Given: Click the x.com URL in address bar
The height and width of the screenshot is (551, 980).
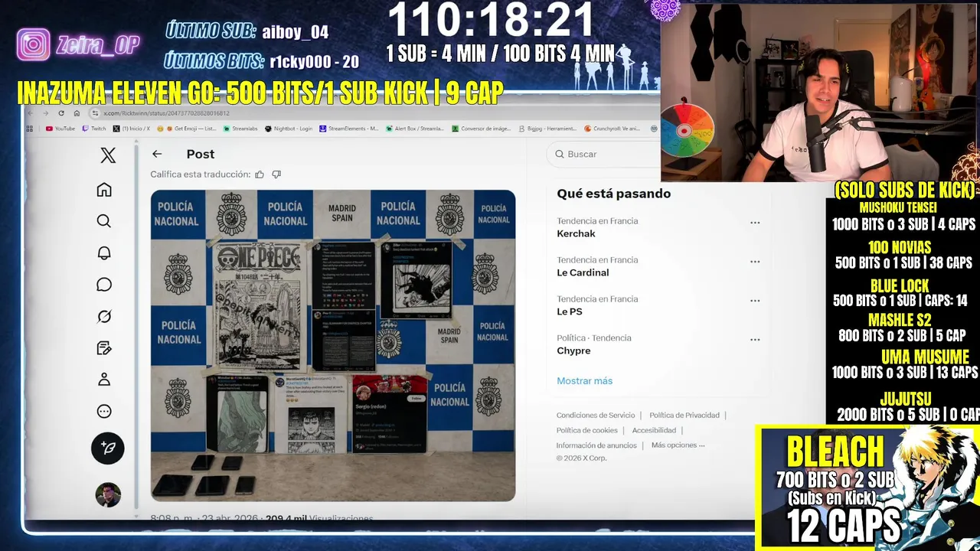Looking at the screenshot, I should 166,113.
